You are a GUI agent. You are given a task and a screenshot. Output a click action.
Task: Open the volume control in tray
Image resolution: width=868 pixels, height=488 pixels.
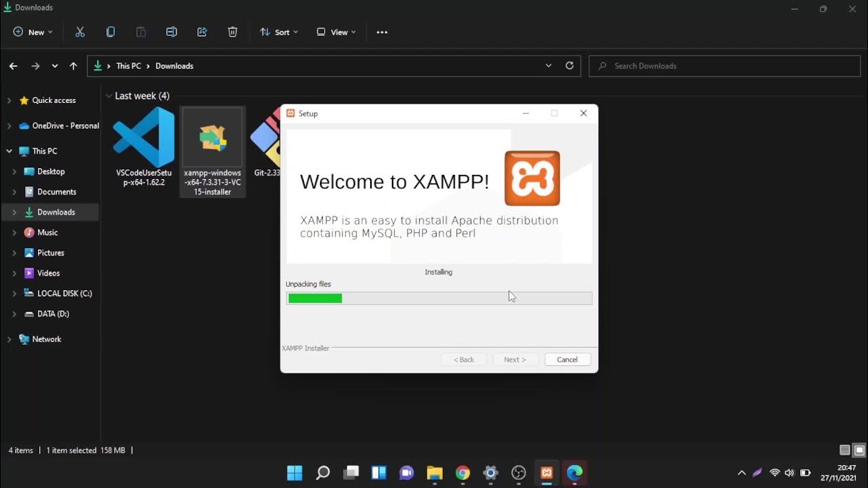789,472
